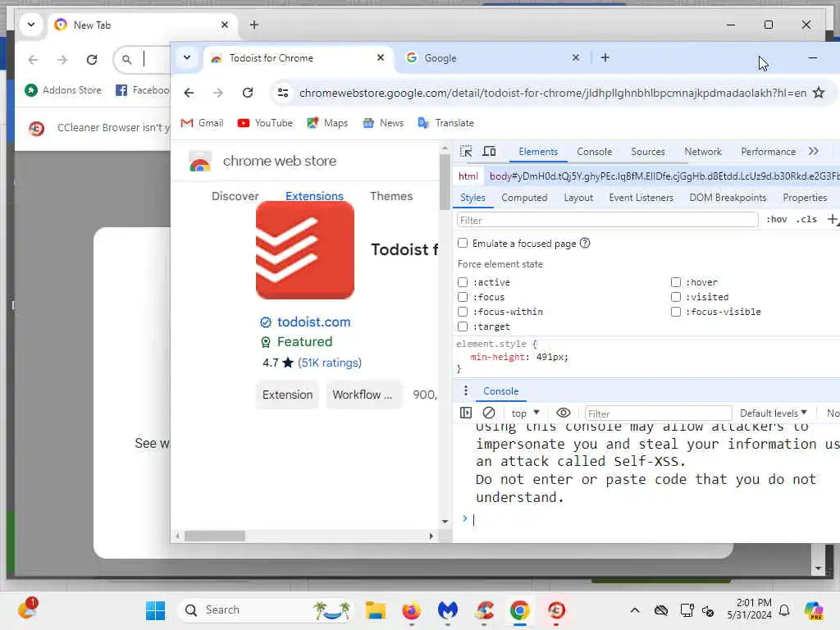Toggle the device toolbar icon

click(489, 152)
